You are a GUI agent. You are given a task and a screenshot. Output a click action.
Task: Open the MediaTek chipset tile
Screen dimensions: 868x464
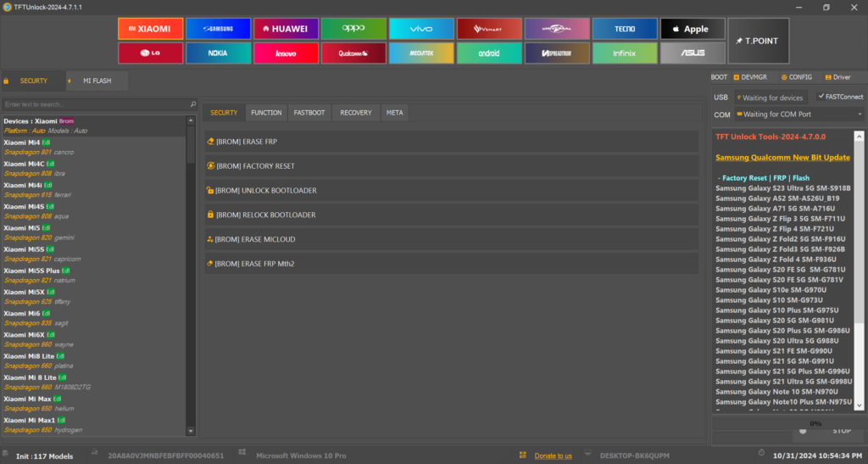(x=421, y=53)
